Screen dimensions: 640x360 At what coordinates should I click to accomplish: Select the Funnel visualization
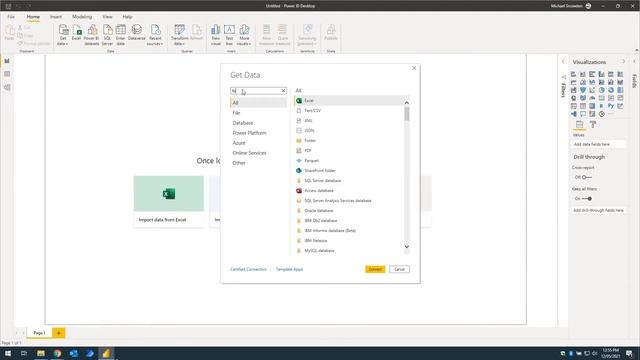pyautogui.click(x=583, y=90)
